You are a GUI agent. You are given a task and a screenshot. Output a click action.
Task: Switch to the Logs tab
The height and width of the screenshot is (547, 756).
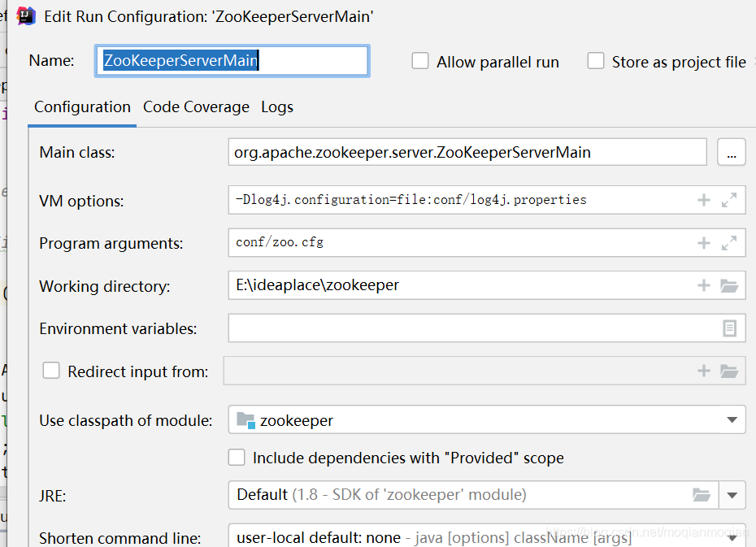tap(277, 107)
